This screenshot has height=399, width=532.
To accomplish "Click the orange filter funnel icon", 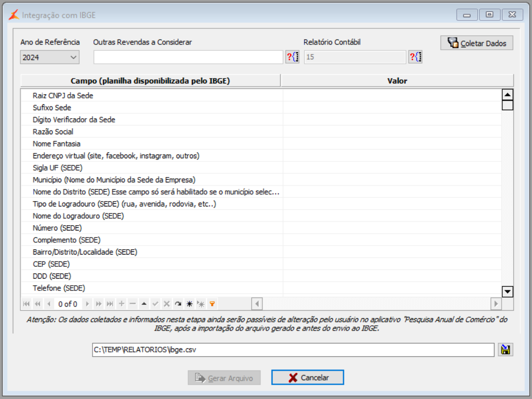I will [x=212, y=304].
